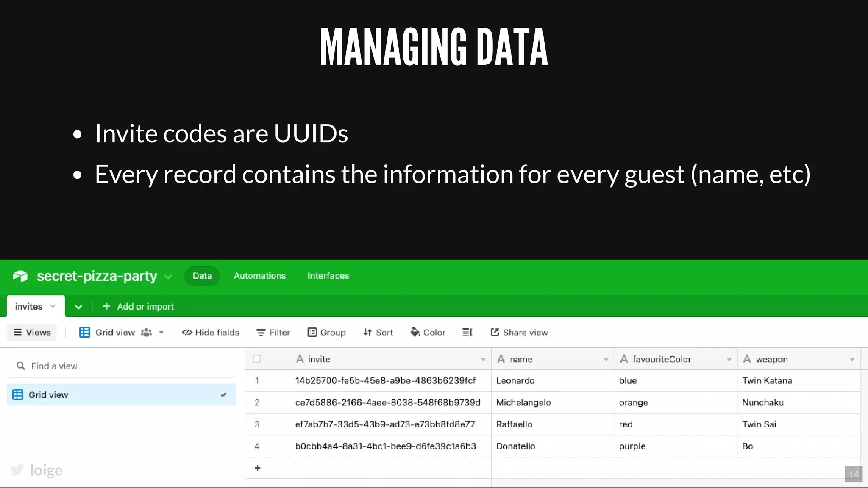Select Grid view in the views sidebar
Viewport: 868px width, 488px height.
pos(122,395)
